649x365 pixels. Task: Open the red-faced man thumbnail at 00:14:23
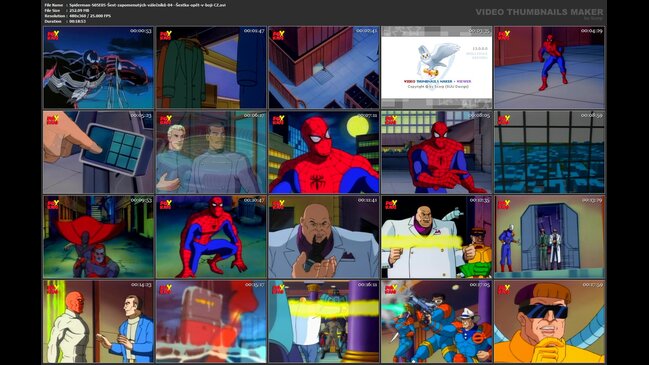pyautogui.click(x=99, y=321)
